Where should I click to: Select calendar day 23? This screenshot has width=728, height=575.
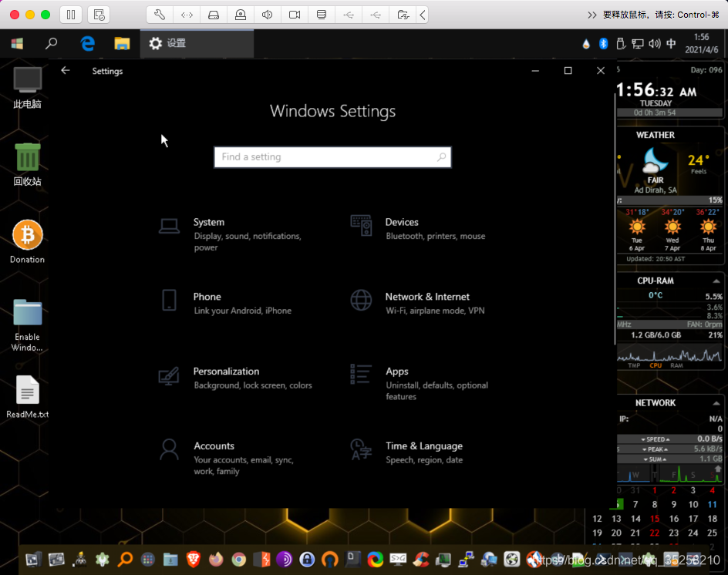click(674, 533)
